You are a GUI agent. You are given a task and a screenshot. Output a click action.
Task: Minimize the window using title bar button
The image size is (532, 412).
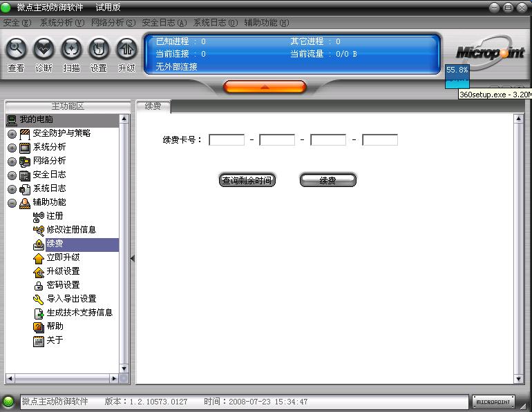494,8
